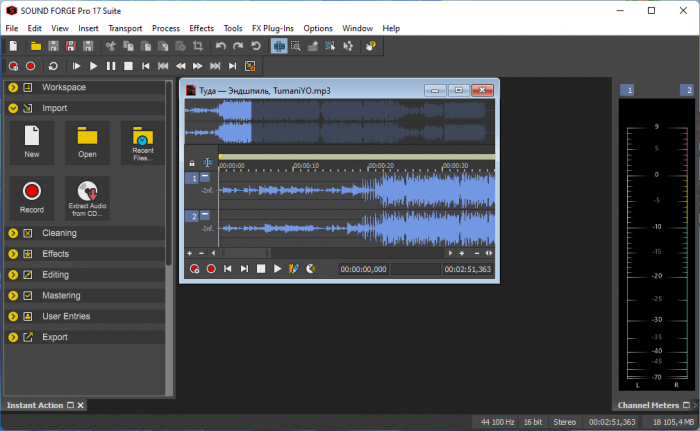Expand the Export section
700x431 pixels.
(x=13, y=337)
